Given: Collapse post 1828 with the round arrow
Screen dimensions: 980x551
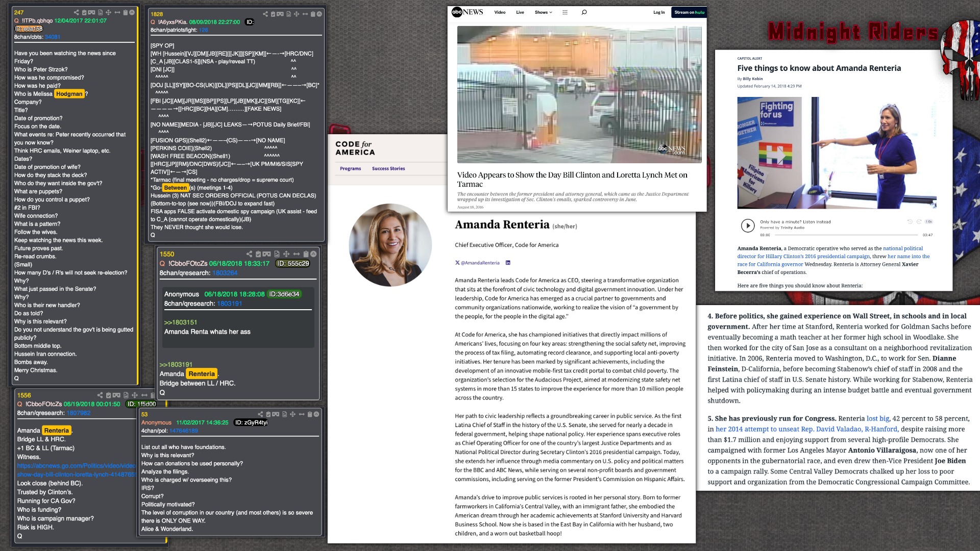Looking at the screenshot, I should point(320,14).
